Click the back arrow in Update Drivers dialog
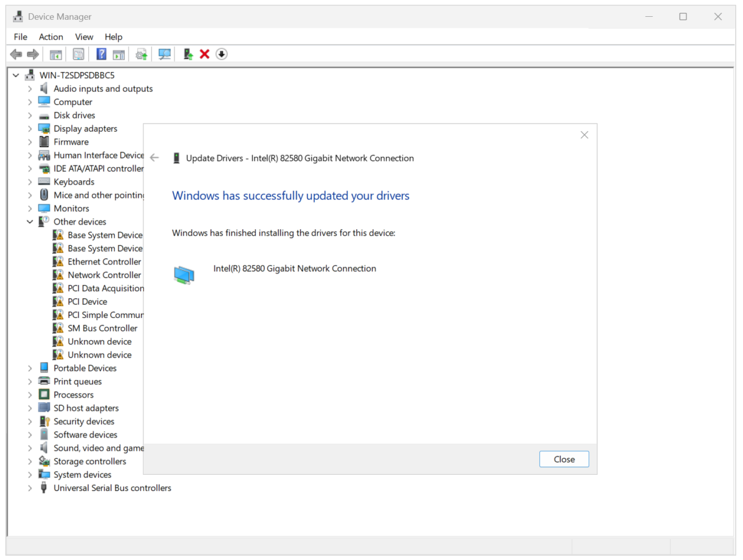 click(x=154, y=158)
